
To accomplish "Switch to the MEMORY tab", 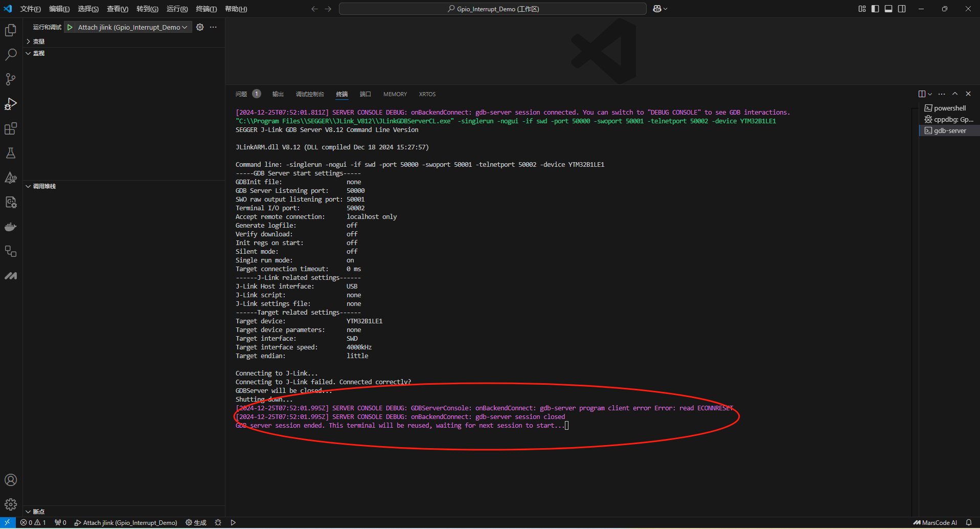I will click(x=395, y=94).
